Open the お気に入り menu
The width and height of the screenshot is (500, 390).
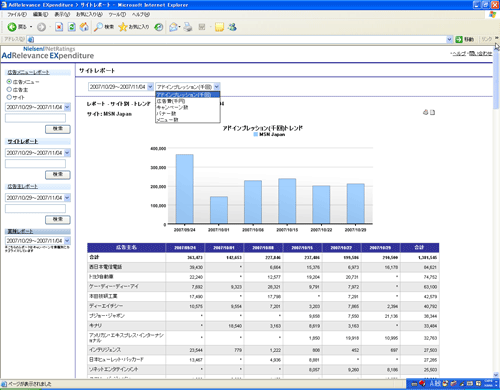pos(89,15)
